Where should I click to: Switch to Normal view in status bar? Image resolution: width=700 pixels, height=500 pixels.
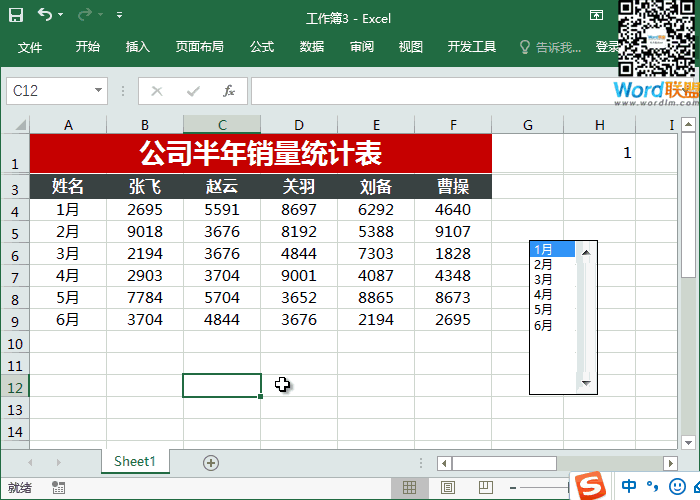(409, 488)
